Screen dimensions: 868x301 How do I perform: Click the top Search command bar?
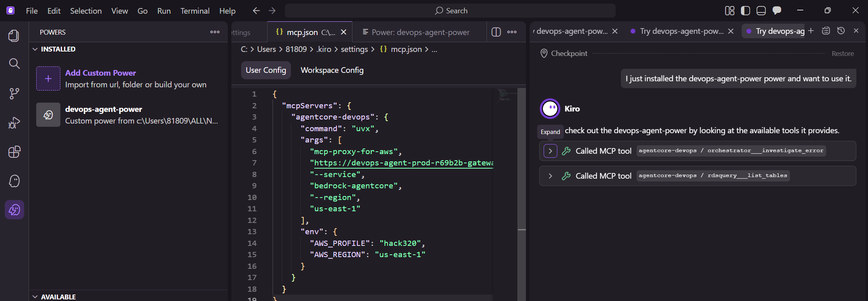pos(450,11)
